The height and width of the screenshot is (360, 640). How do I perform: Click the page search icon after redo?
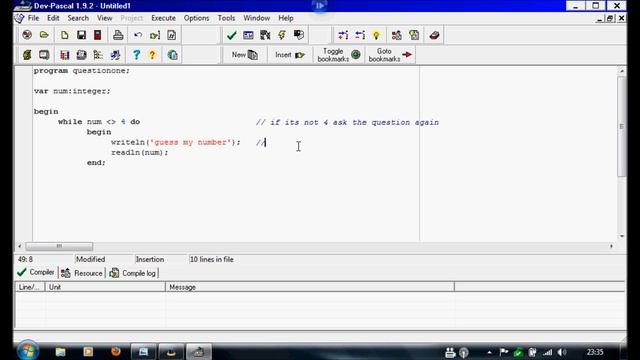coord(171,35)
